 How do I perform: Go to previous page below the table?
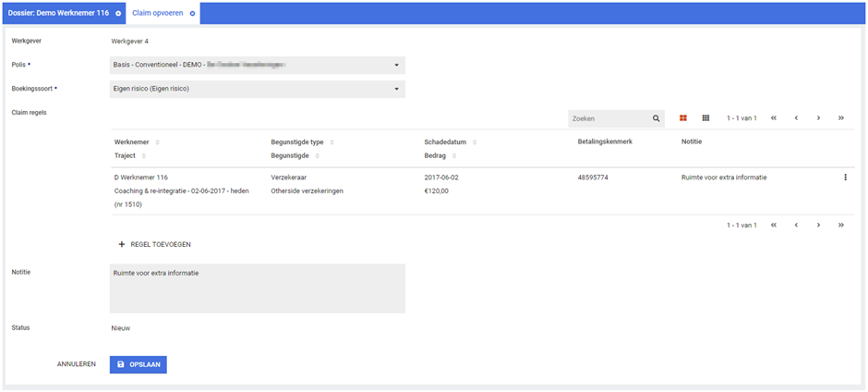795,226
